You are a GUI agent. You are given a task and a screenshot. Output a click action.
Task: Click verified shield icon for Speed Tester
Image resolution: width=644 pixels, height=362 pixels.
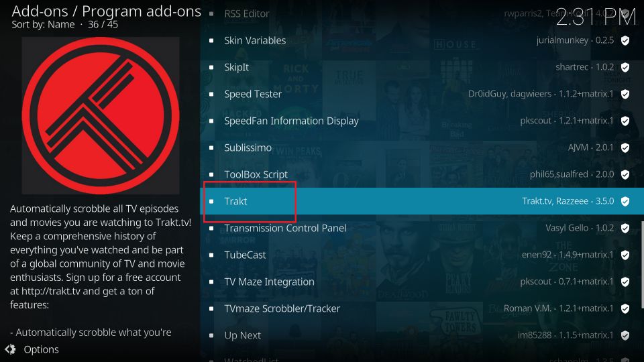pyautogui.click(x=625, y=95)
